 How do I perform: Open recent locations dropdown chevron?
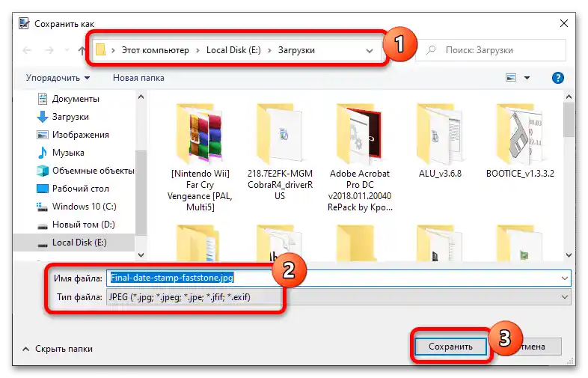(67, 50)
